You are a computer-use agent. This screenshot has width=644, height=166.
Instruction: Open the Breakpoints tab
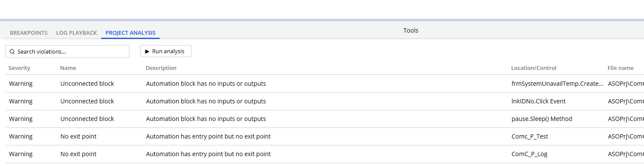click(29, 33)
